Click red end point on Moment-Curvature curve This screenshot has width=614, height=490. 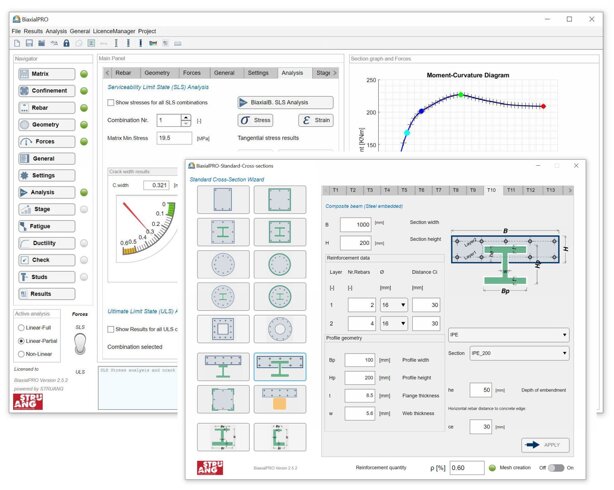544,106
